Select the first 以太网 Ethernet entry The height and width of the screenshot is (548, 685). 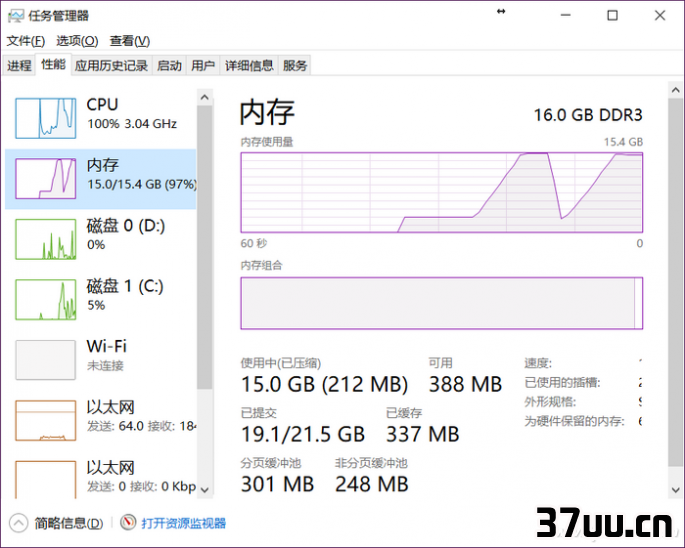pos(100,420)
